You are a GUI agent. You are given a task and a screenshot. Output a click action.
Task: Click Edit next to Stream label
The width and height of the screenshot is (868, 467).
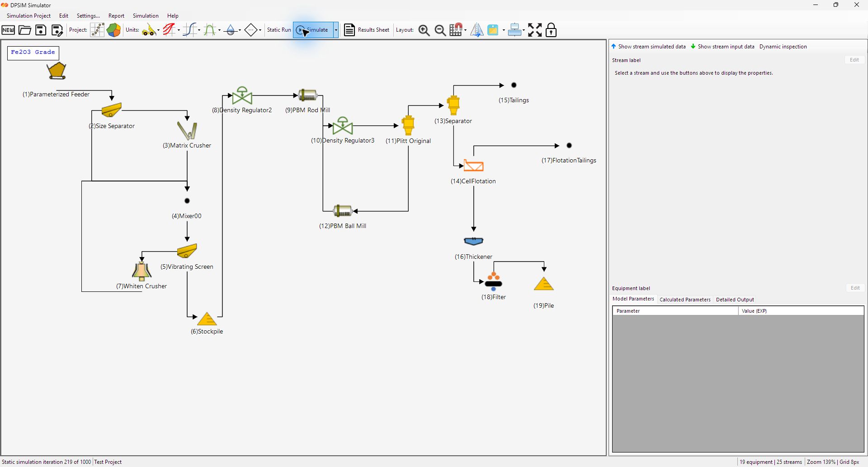(x=854, y=60)
